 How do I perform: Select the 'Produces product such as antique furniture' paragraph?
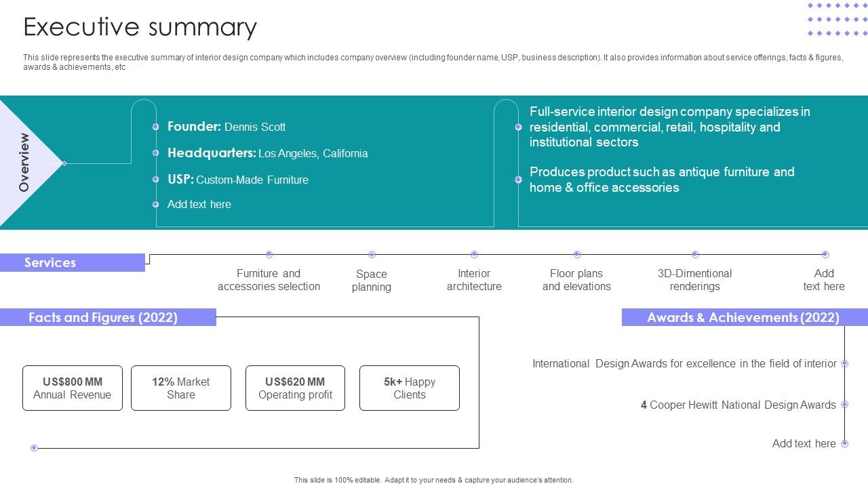tap(662, 180)
